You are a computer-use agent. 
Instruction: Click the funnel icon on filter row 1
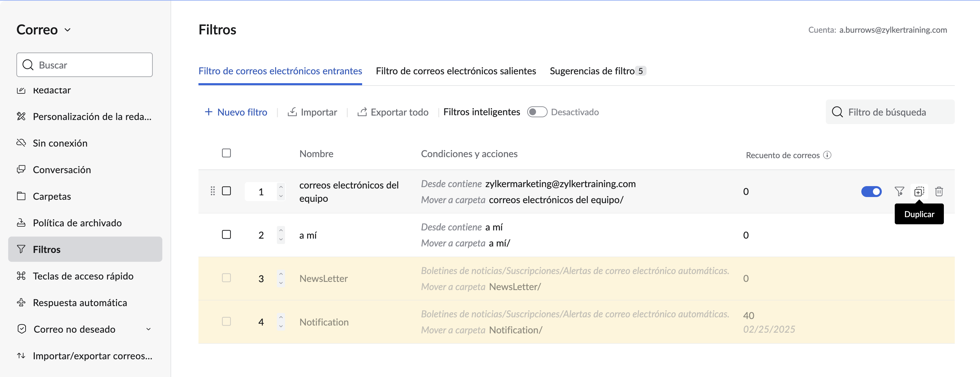(899, 191)
